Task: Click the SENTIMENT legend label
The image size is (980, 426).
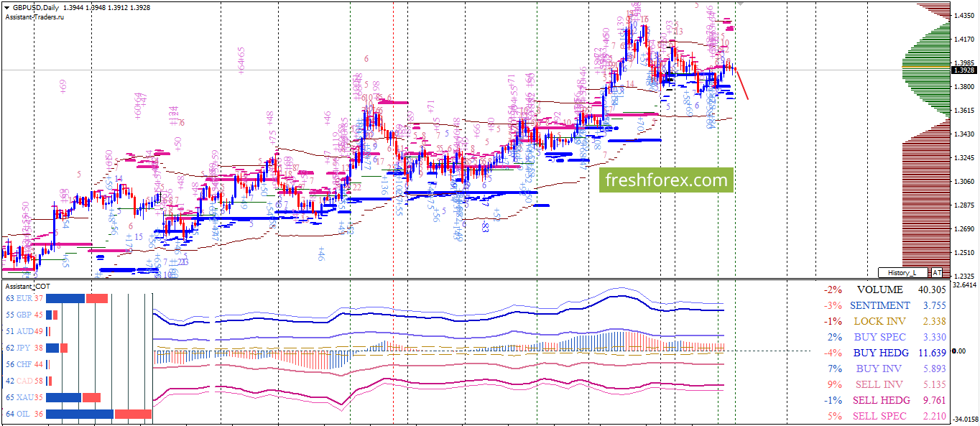Action: tap(879, 305)
